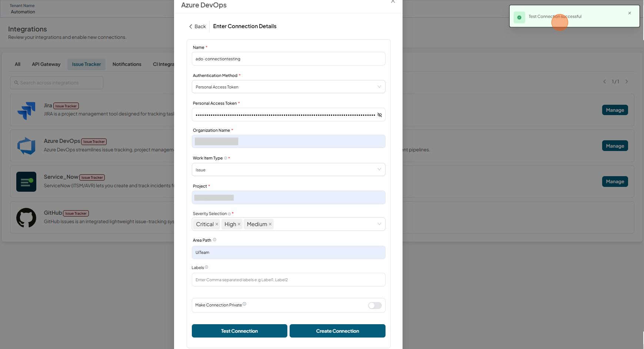Toggle Make Connection Private switch
The image size is (644, 349).
(x=375, y=305)
